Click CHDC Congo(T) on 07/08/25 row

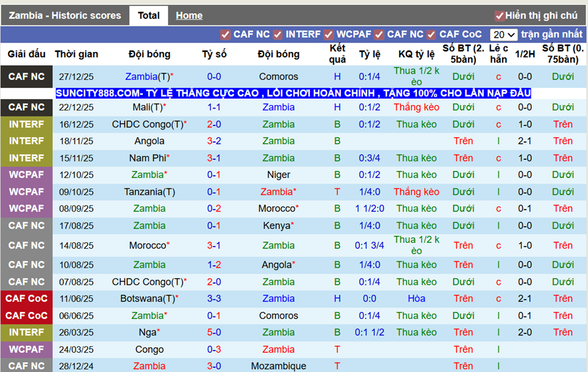149,282
